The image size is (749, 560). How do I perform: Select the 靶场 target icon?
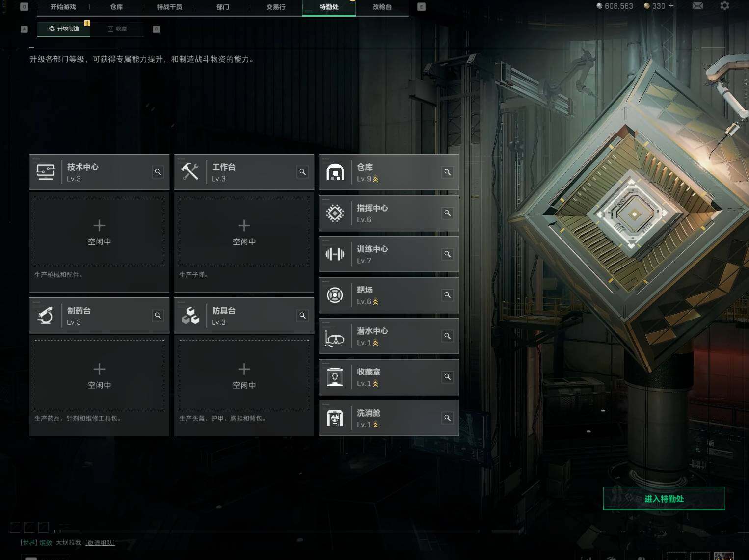pyautogui.click(x=335, y=295)
